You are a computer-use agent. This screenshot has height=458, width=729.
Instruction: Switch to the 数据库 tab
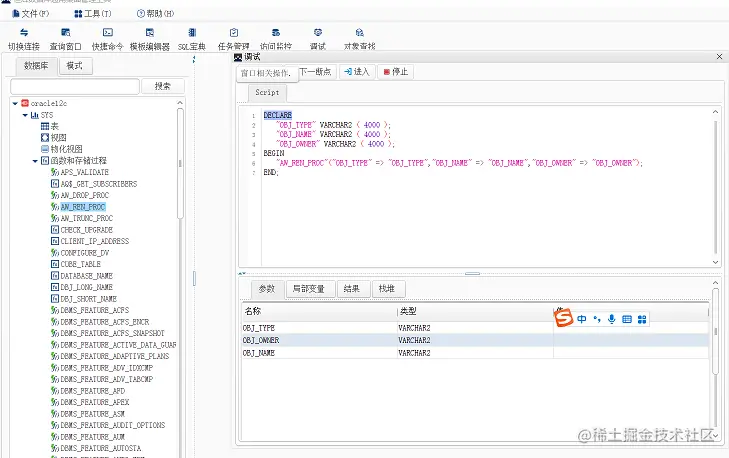[x=36, y=66]
